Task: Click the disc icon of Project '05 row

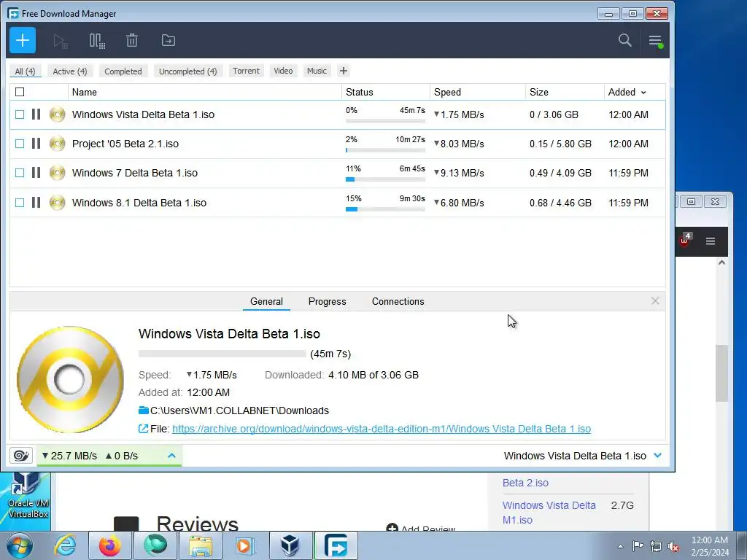Action: [x=57, y=144]
